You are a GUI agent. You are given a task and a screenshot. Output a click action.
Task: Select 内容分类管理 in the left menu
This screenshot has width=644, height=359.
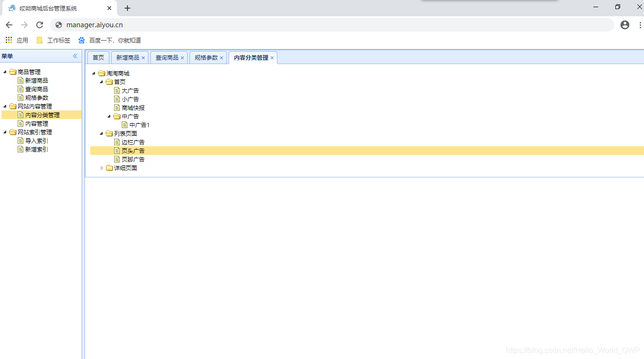(42, 115)
